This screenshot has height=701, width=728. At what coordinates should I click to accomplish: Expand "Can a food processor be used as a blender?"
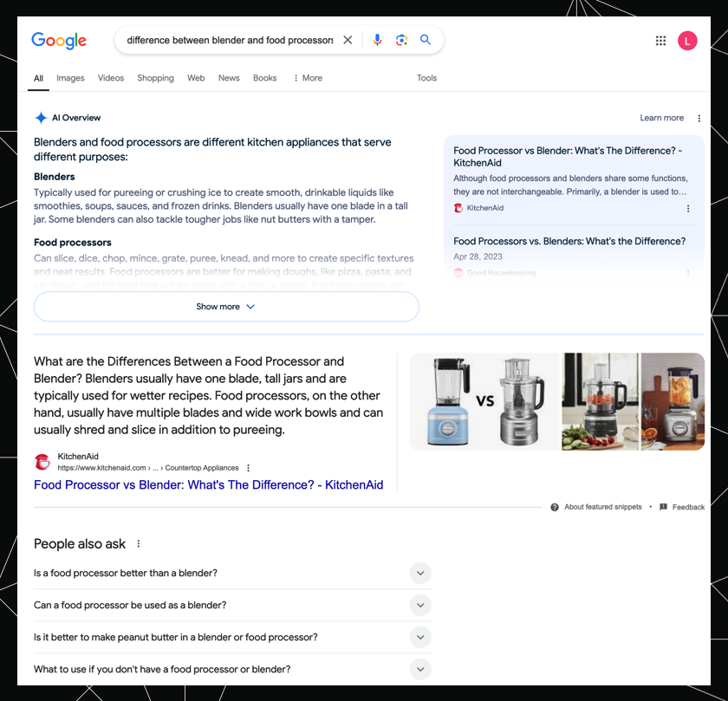pyautogui.click(x=419, y=605)
